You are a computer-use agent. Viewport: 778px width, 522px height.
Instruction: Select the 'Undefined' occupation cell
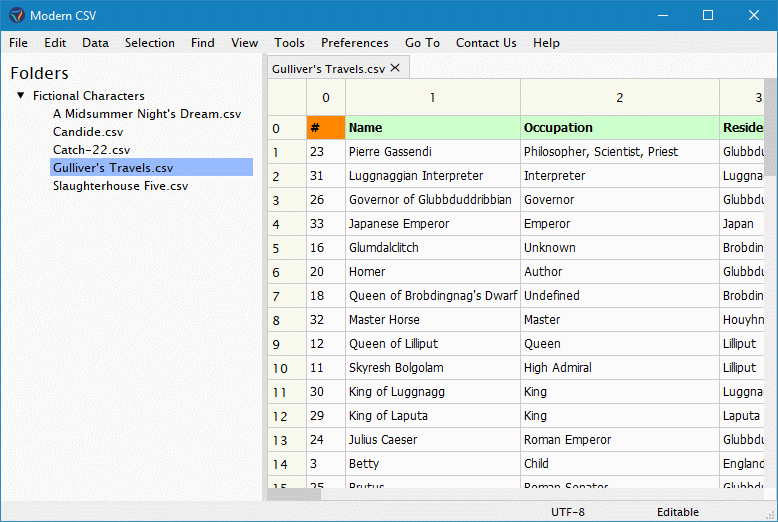(x=620, y=296)
